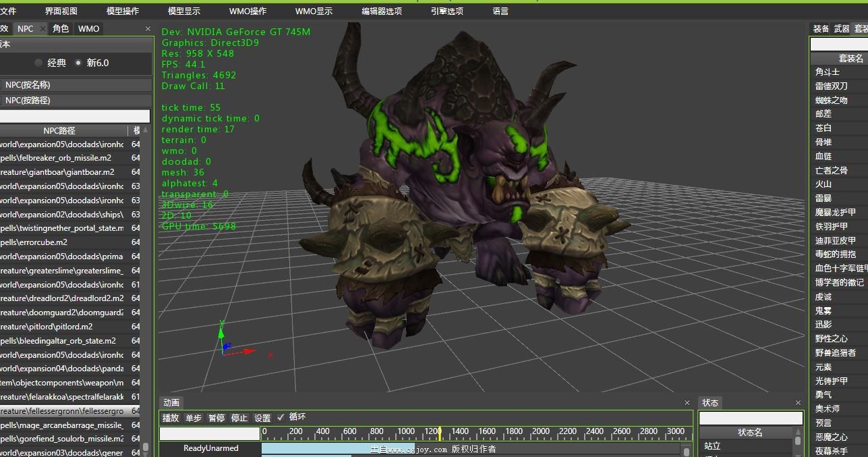Image resolution: width=868 pixels, height=457 pixels.
Task: Click the state list scrollbar
Action: pyautogui.click(x=797, y=442)
